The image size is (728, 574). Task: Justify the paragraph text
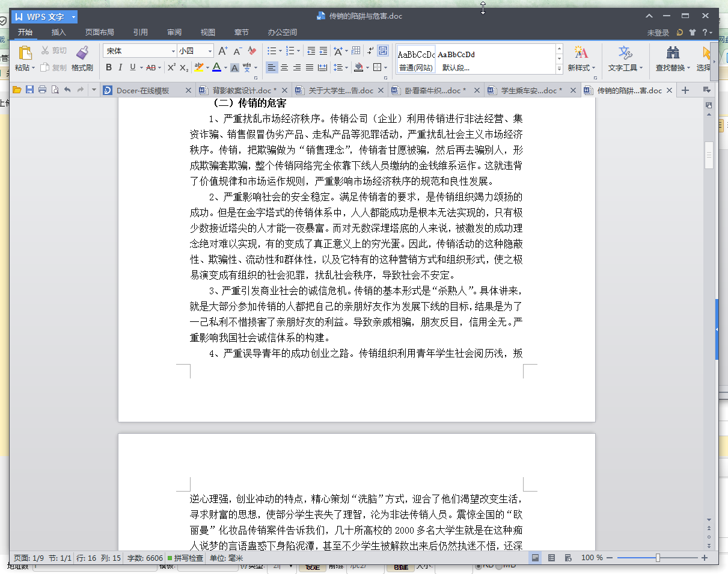310,67
